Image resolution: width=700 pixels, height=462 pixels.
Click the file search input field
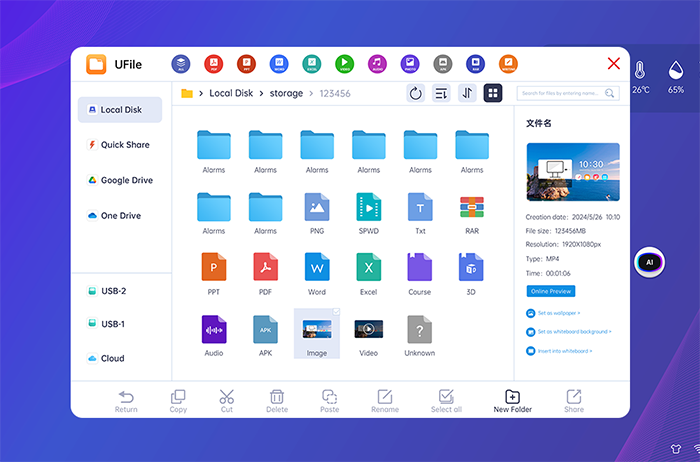click(x=560, y=93)
